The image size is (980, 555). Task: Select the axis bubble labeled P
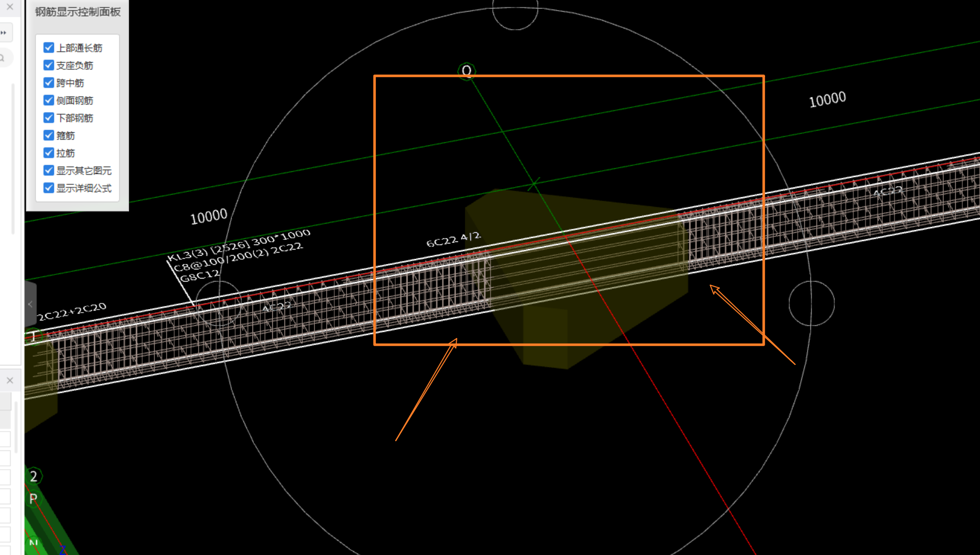click(34, 499)
